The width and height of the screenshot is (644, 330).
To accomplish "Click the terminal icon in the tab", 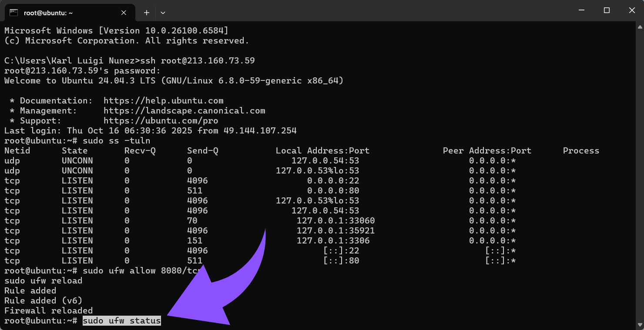I will point(13,13).
